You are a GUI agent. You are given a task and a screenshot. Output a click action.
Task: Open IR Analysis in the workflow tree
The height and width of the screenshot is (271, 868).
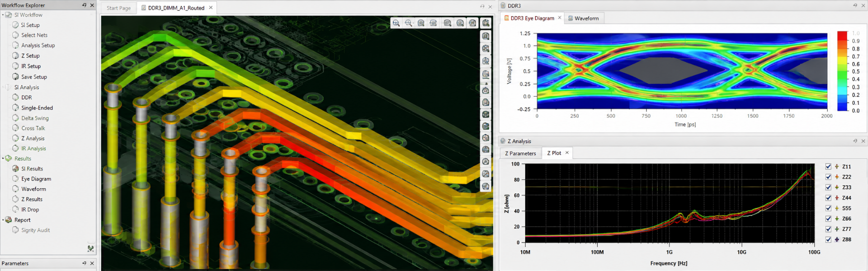tap(33, 148)
